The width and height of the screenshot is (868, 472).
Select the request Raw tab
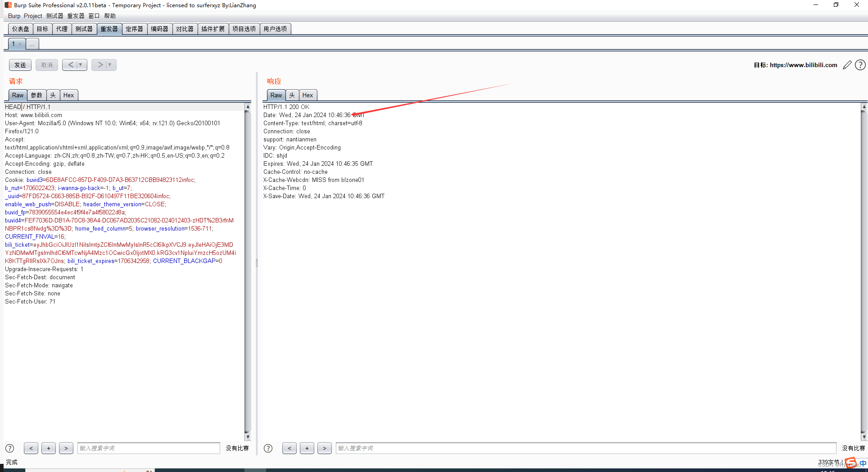tap(18, 95)
